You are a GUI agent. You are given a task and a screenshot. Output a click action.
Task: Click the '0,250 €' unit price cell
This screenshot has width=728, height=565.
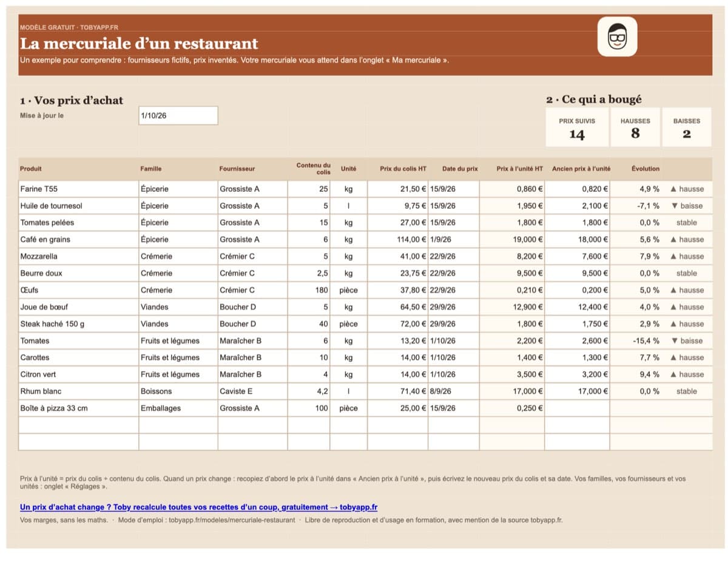[512, 408]
